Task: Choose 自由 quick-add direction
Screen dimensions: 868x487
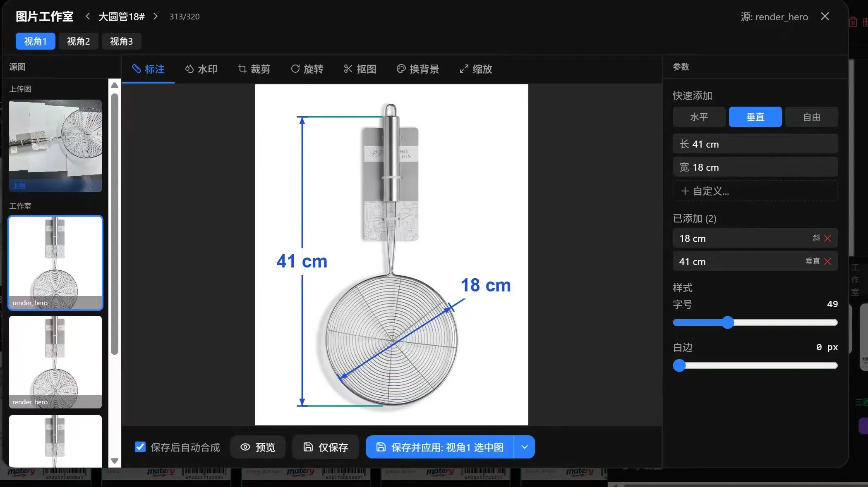Action: click(812, 117)
